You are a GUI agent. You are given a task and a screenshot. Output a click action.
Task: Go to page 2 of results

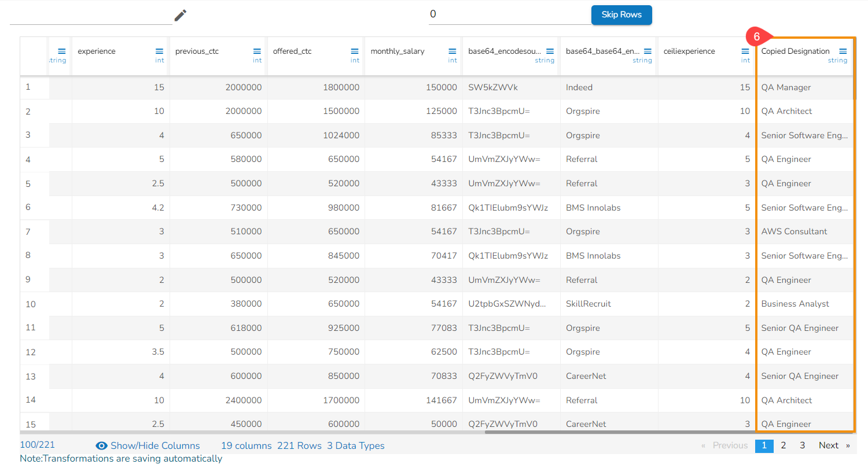click(783, 445)
